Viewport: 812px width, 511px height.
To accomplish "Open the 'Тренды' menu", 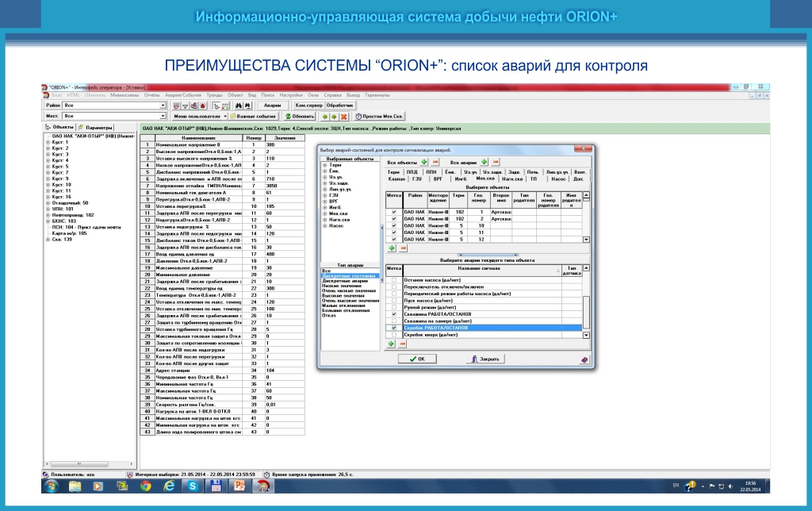I will point(214,95).
